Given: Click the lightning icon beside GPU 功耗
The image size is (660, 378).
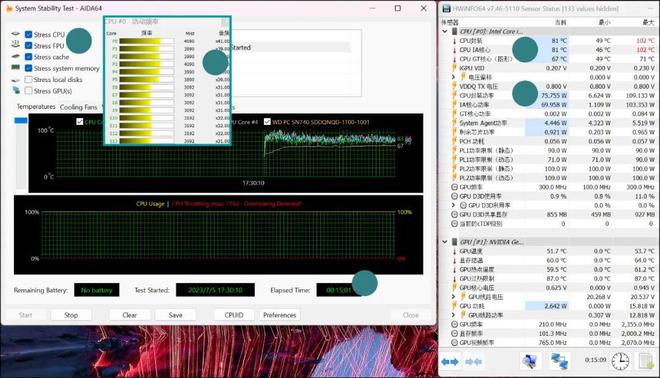Looking at the screenshot, I should (454, 306).
